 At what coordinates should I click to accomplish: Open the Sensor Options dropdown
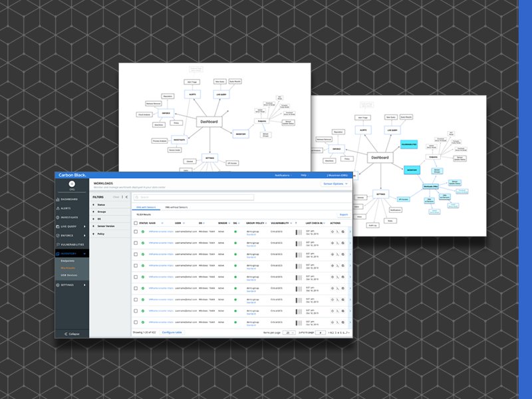(335, 184)
